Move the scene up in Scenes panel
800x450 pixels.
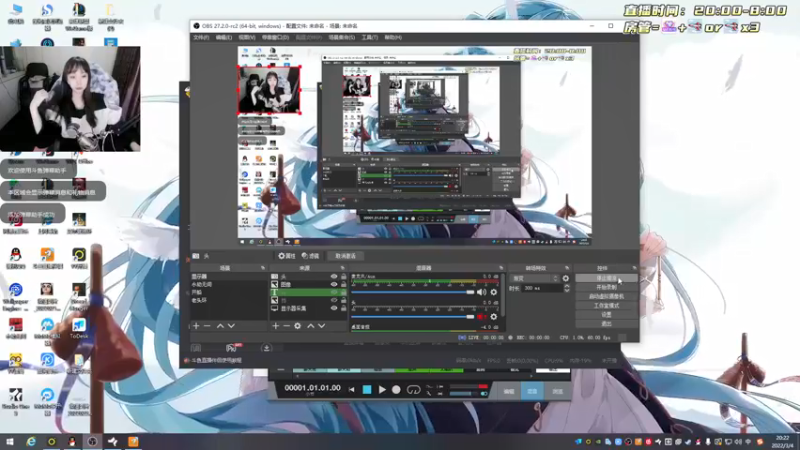pos(220,326)
